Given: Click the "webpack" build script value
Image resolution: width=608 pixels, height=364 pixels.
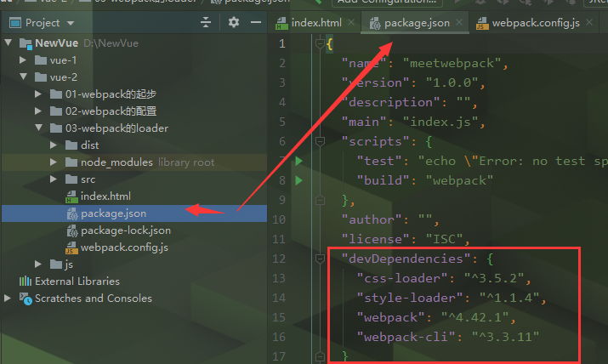Looking at the screenshot, I should [x=459, y=180].
